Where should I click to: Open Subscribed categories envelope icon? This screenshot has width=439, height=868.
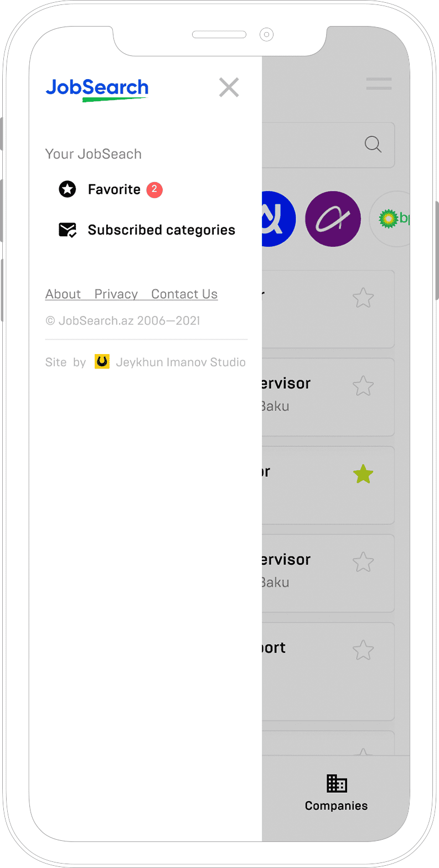(68, 230)
